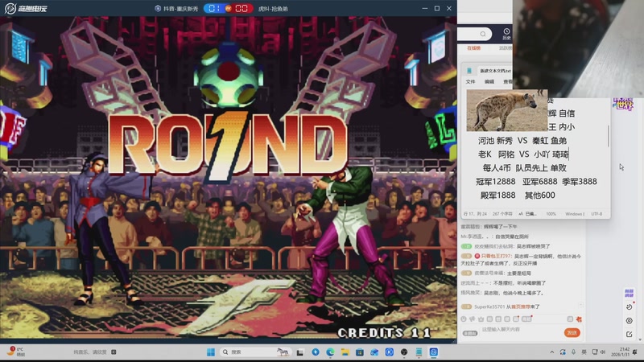Click the hyena image thumbnail
The image size is (644, 362).
[x=507, y=110]
